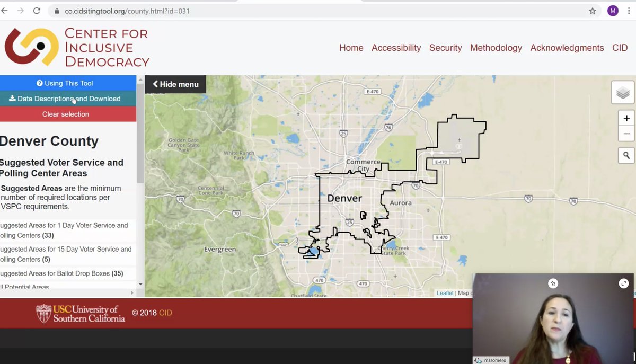Click the Cherry Creek State Park label
The image size is (636, 364).
(x=394, y=251)
